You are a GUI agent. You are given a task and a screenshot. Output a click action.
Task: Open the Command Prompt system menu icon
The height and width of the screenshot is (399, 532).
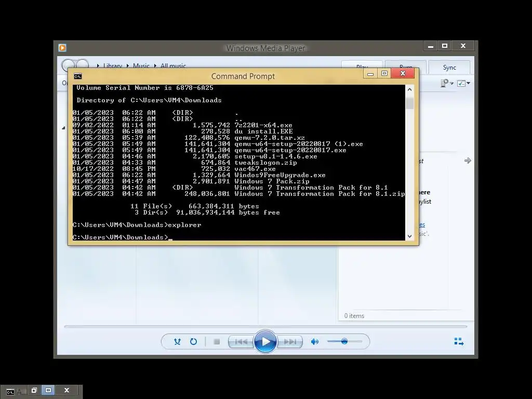78,76
